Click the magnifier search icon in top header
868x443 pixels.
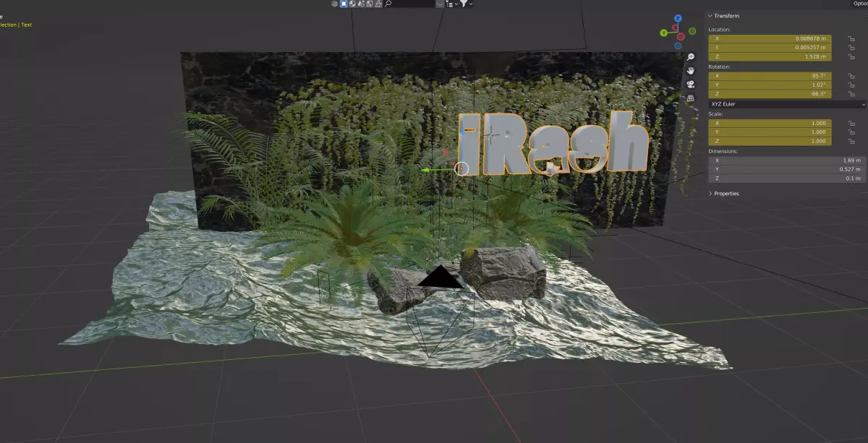(x=388, y=4)
